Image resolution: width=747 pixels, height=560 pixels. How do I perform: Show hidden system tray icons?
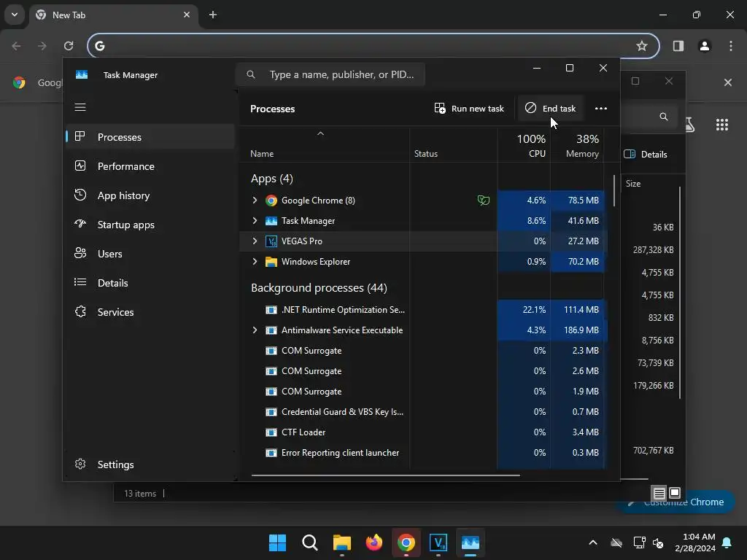click(x=592, y=542)
